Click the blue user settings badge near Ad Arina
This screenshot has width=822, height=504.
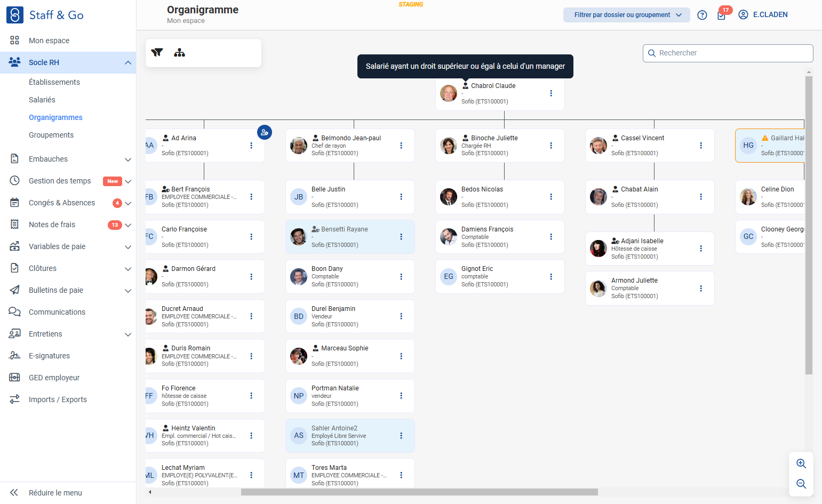pyautogui.click(x=265, y=132)
